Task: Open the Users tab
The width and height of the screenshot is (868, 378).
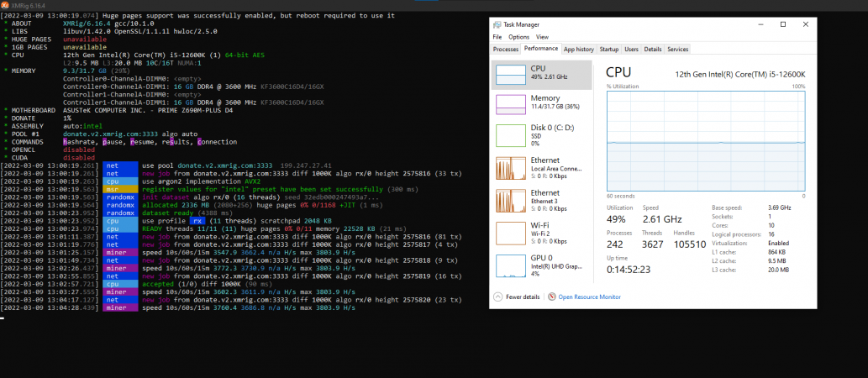Action: coord(632,50)
